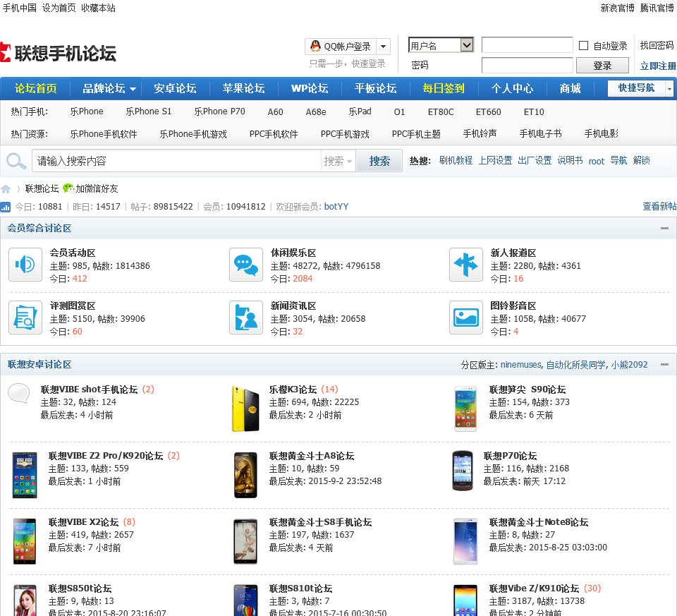This screenshot has height=616, width=677.
Task: Open the 联想P70 phone thumbnail
Action: click(x=463, y=471)
